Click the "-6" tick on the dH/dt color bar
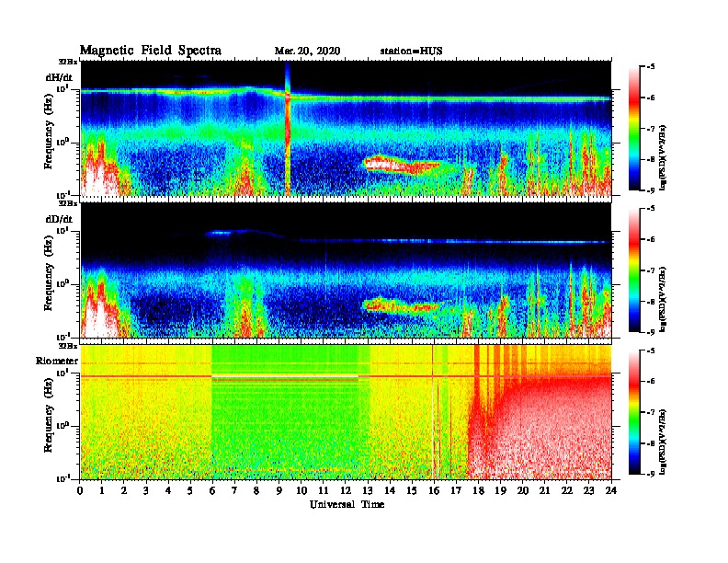This screenshot has height=563, width=728. [651, 98]
